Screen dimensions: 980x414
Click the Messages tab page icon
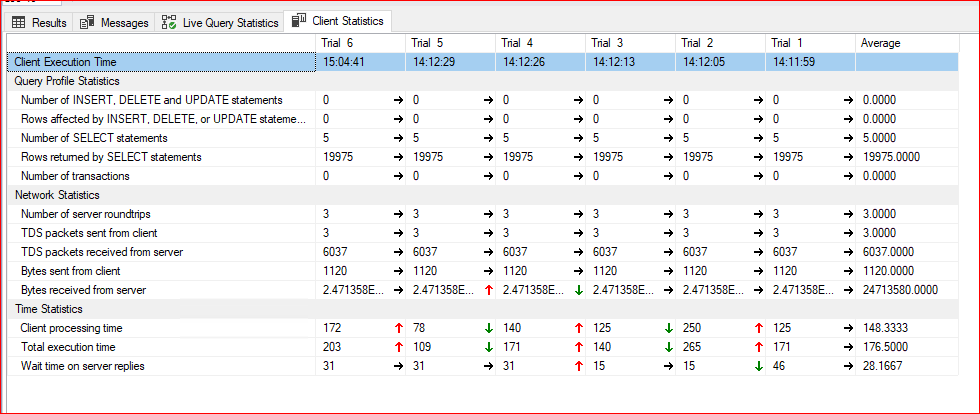pyautogui.click(x=88, y=22)
